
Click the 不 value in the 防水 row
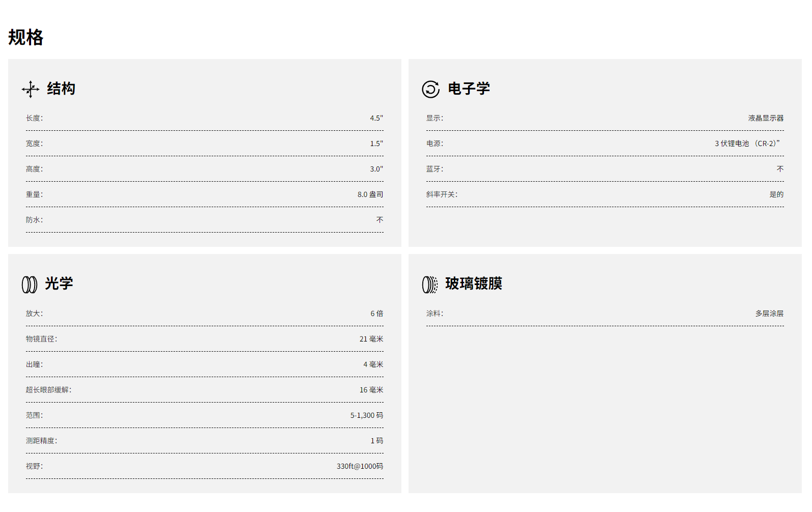pos(380,220)
